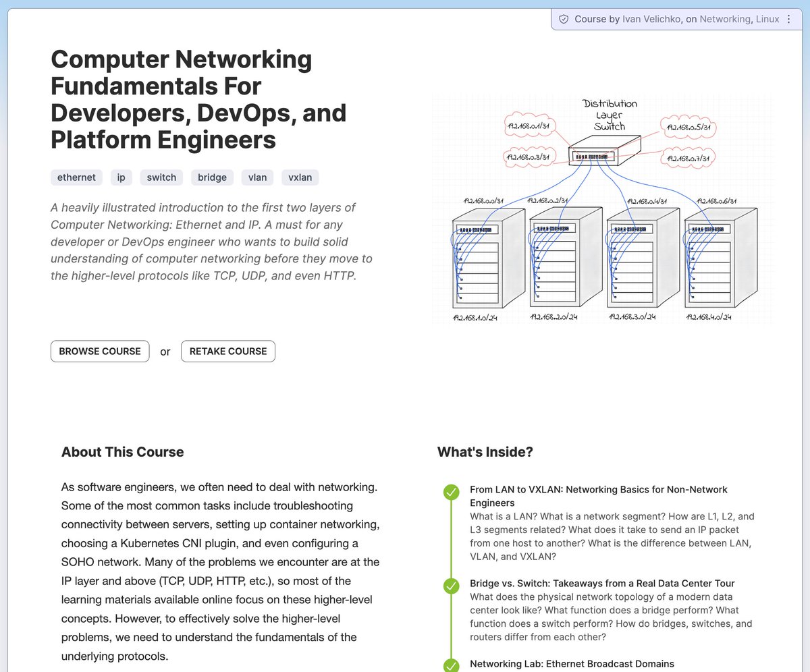Click the Computer Networking Fundamentals course title
The image size is (810, 672).
click(198, 99)
